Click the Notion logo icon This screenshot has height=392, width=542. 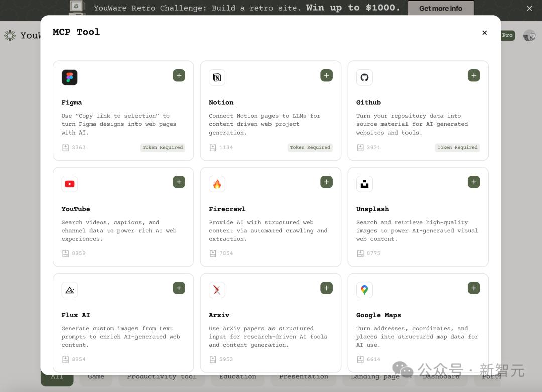click(217, 77)
